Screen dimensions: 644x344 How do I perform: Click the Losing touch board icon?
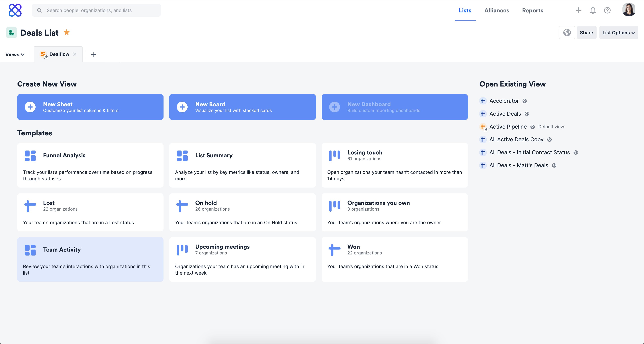coord(335,156)
